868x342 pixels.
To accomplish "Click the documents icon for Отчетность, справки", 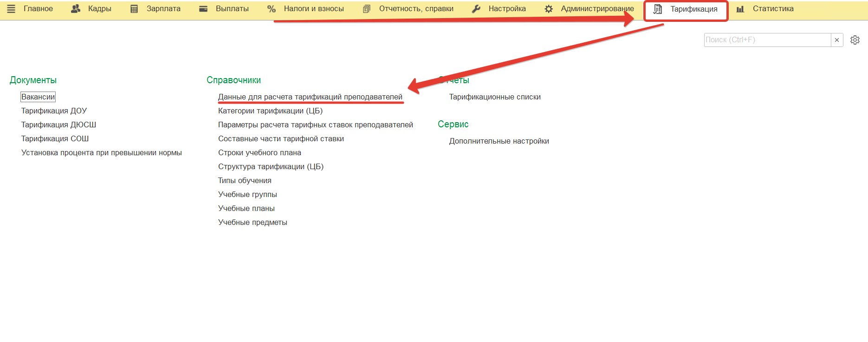I will [367, 9].
